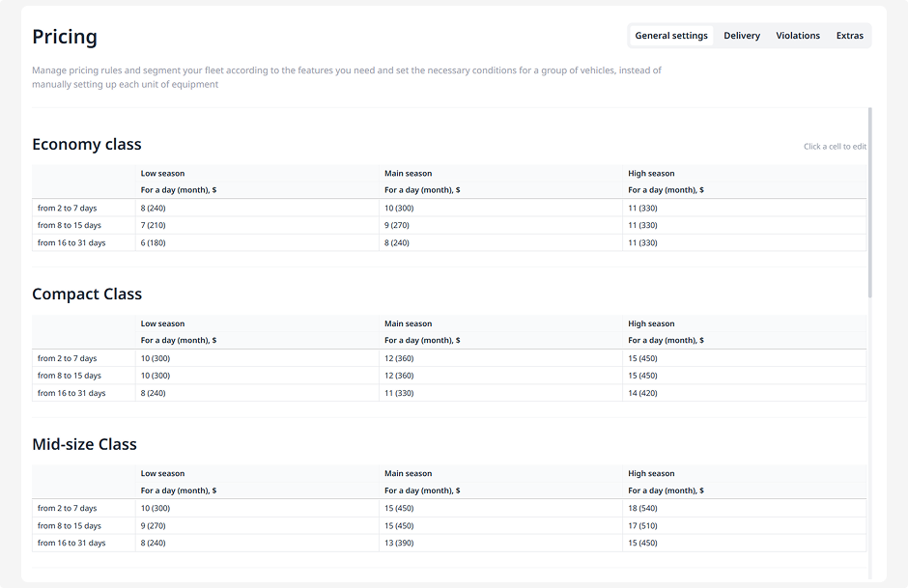Edit Mid-size low season 9 (270) cell
The image size is (908, 588).
click(257, 525)
